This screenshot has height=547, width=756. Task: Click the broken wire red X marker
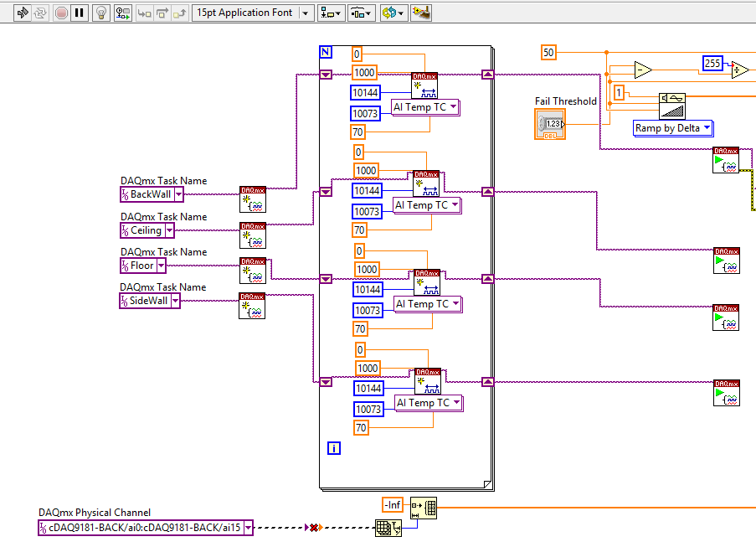click(x=314, y=528)
